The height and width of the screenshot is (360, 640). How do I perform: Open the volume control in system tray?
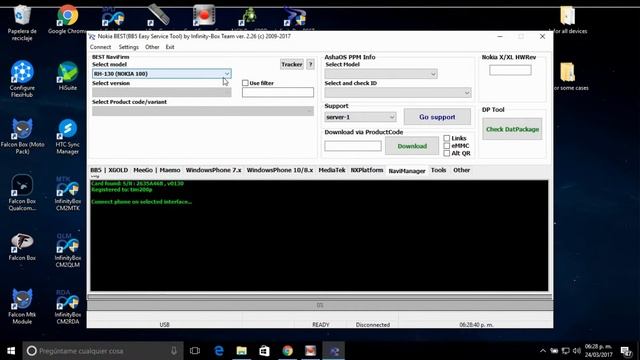[x=576, y=351]
